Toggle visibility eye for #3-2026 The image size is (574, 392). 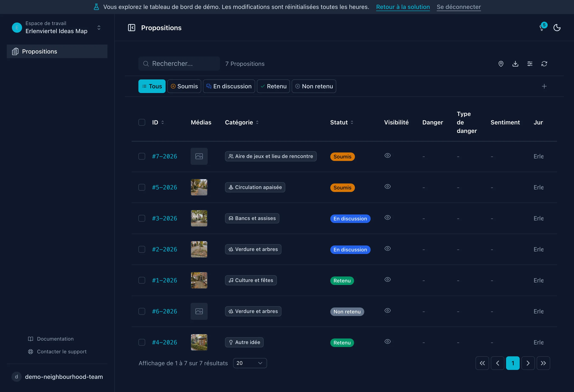[x=388, y=218]
